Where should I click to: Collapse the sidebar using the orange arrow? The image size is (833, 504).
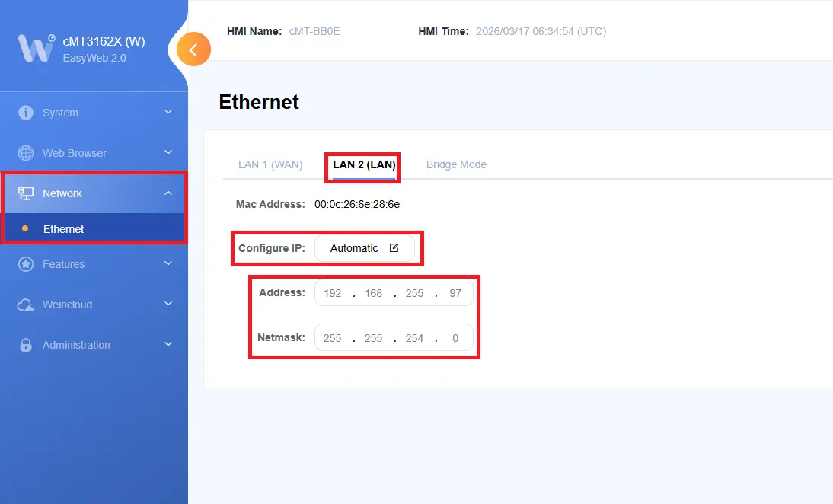(193, 49)
